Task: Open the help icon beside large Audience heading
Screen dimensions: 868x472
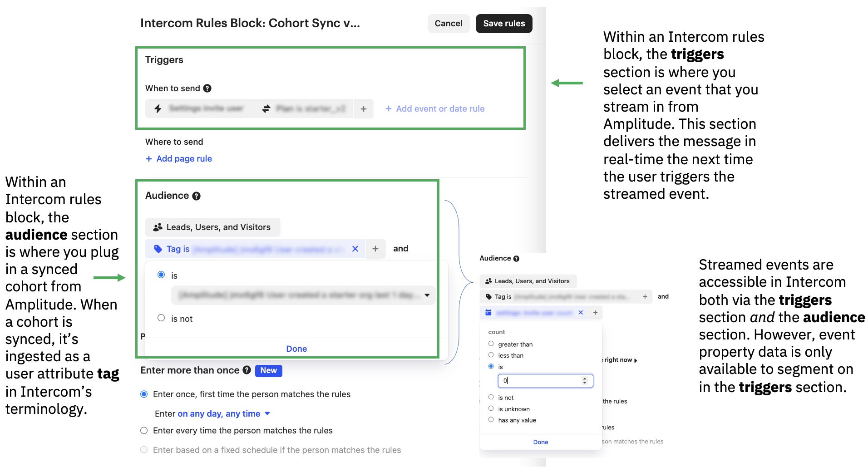Action: tap(196, 196)
